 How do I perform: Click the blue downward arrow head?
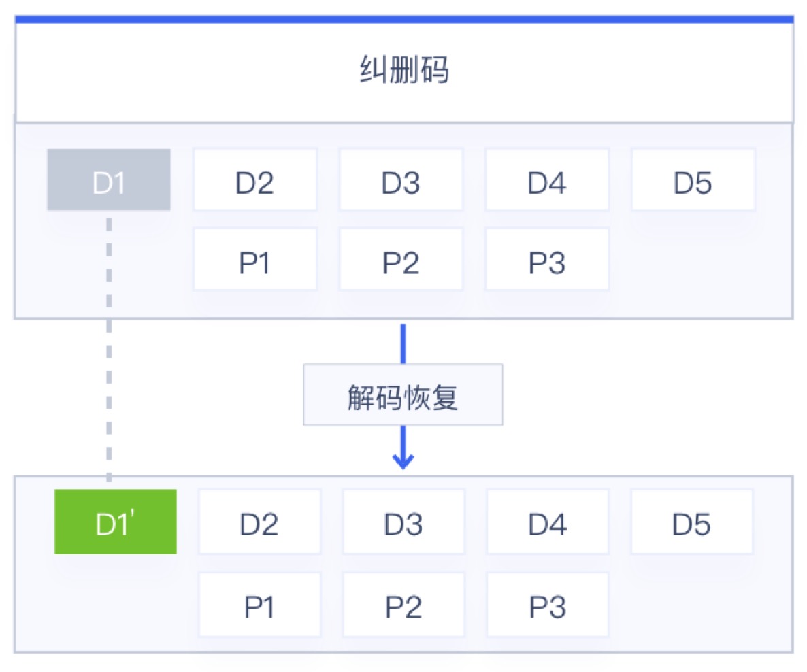click(x=403, y=461)
